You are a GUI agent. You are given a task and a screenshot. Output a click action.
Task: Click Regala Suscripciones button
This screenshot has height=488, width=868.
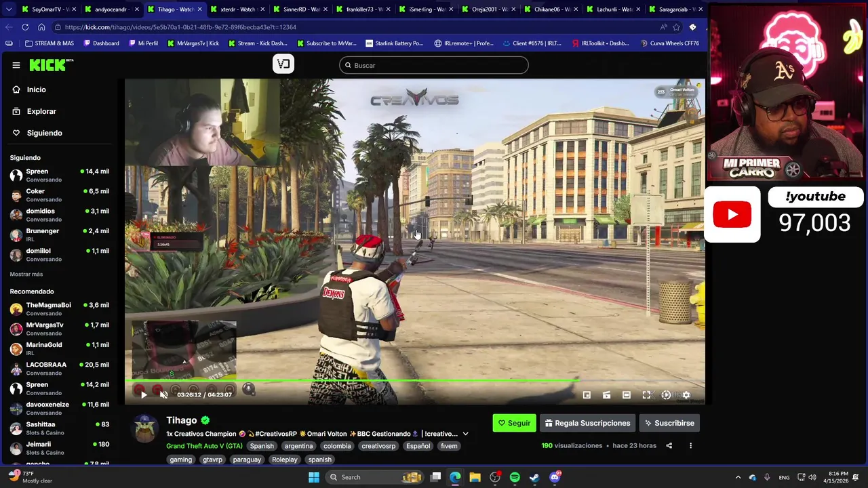[587, 423]
